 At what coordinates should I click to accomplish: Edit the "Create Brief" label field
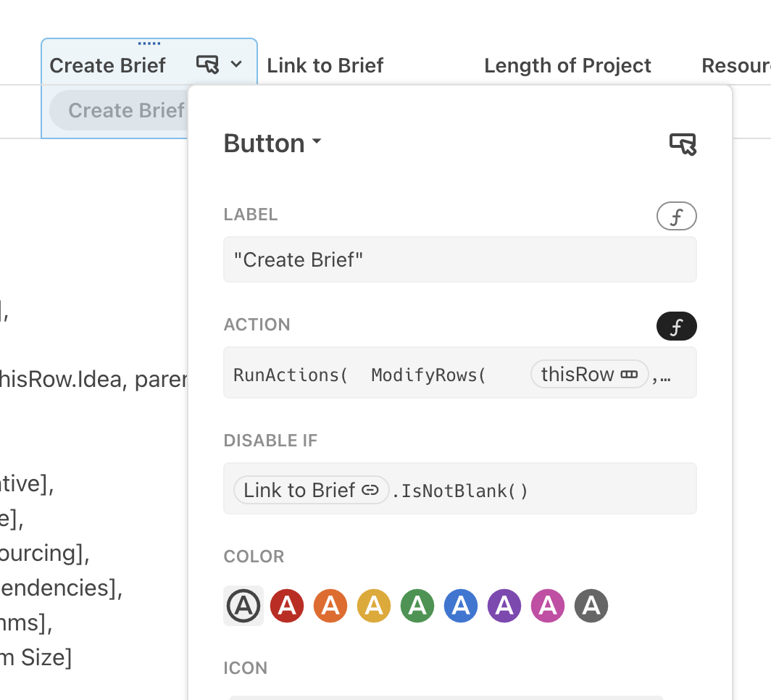coord(459,259)
